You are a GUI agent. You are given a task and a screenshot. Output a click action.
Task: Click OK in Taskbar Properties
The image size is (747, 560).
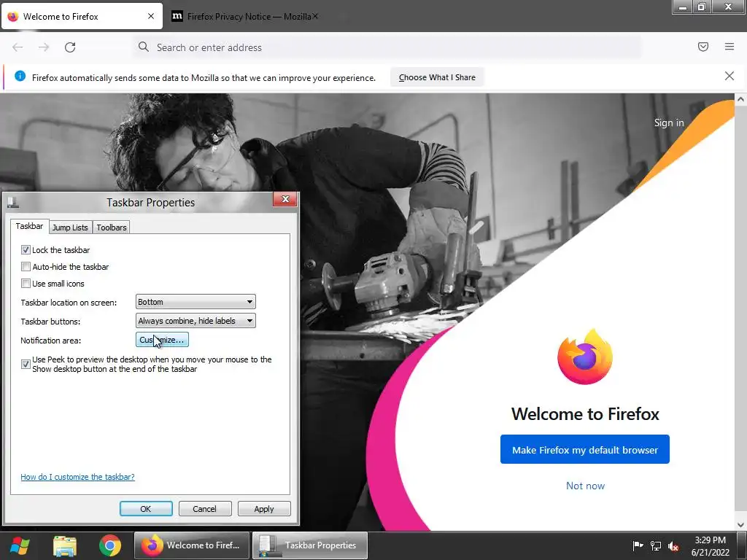pos(146,508)
